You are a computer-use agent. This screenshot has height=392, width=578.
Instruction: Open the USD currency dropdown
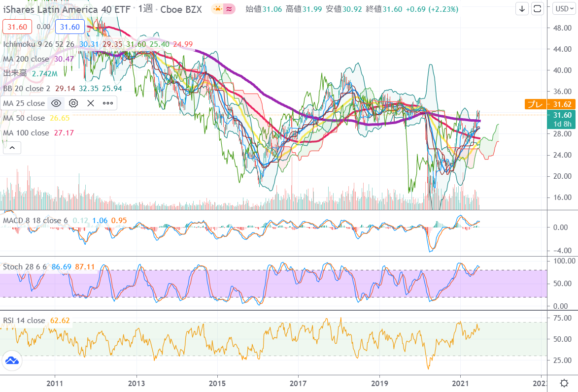click(x=564, y=9)
